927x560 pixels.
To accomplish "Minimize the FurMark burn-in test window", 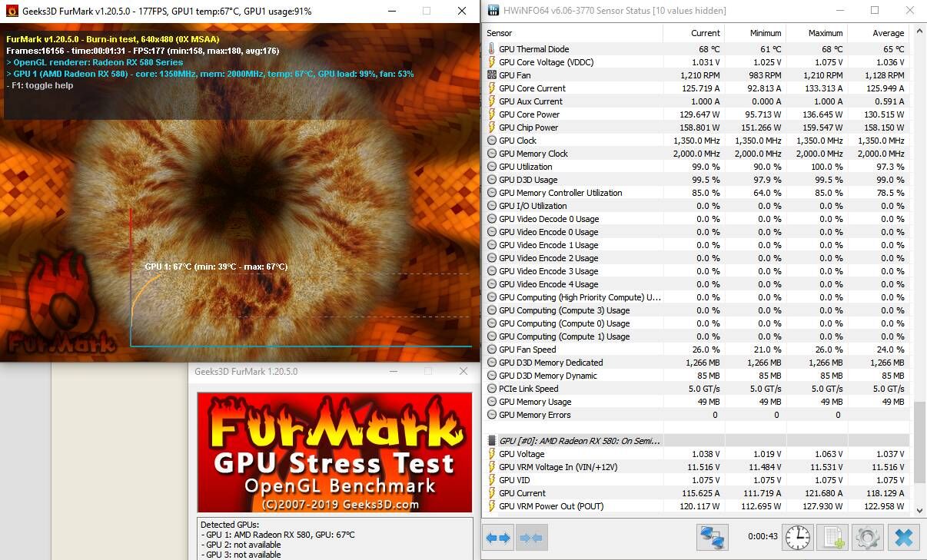I will pyautogui.click(x=391, y=12).
